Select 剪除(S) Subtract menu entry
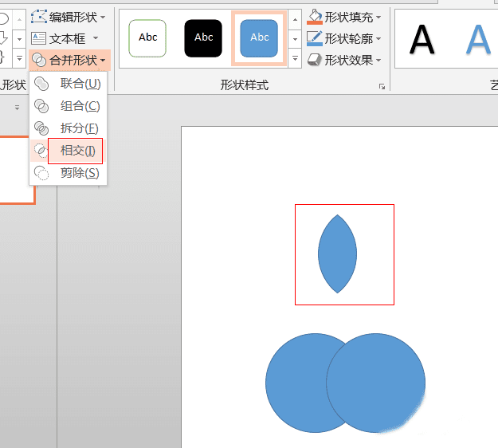Image resolution: width=498 pixels, height=448 pixels. (x=68, y=173)
